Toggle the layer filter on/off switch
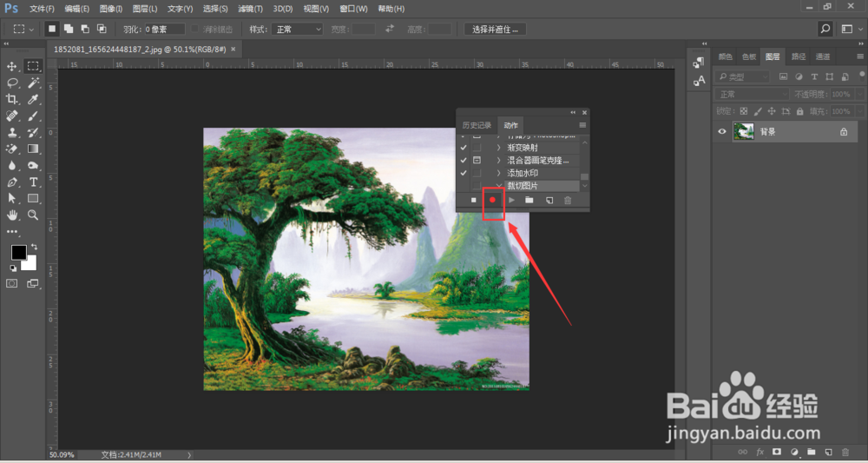Image resolution: width=868 pixels, height=463 pixels. tap(862, 75)
